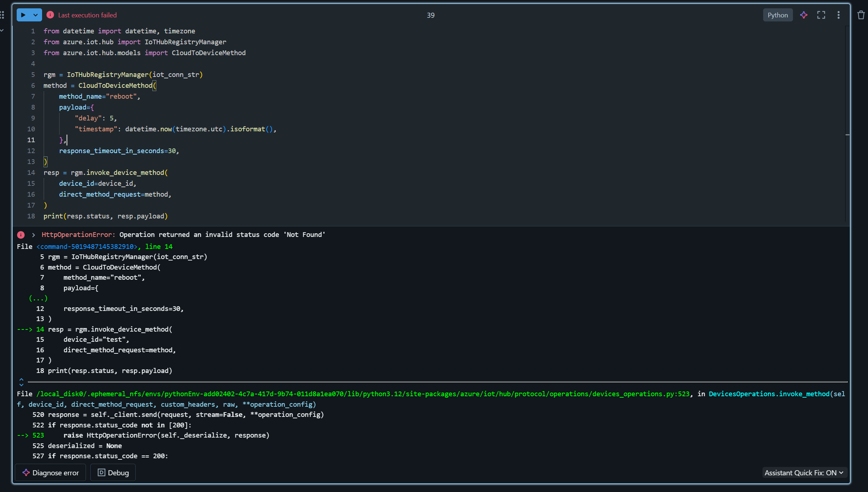
Task: Open the command-5019487145382910 file link
Action: 87,246
